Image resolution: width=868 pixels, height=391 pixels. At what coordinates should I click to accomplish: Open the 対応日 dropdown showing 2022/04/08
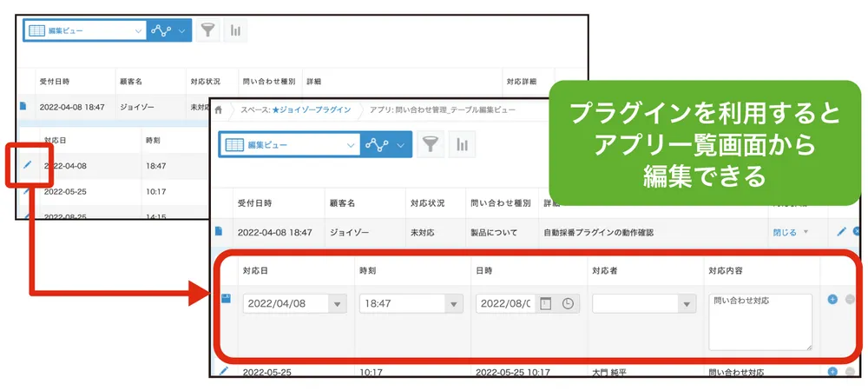[295, 303]
